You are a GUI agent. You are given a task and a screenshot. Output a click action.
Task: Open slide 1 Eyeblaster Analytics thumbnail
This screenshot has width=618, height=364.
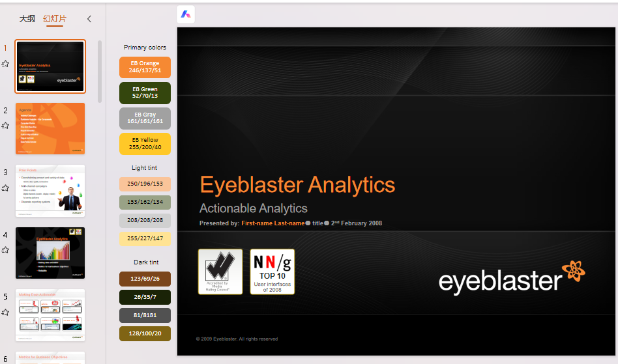50,66
